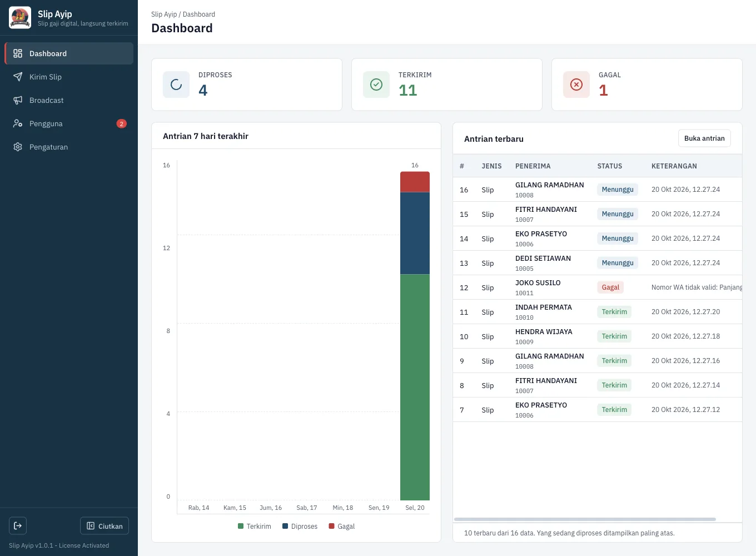Click the License Activated version text

[59, 545]
